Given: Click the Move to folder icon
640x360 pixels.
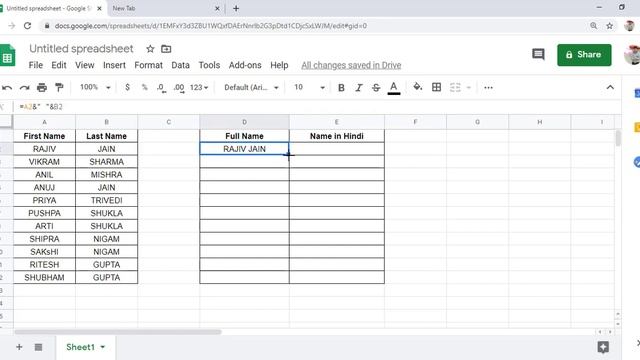Looking at the screenshot, I should click(166, 49).
